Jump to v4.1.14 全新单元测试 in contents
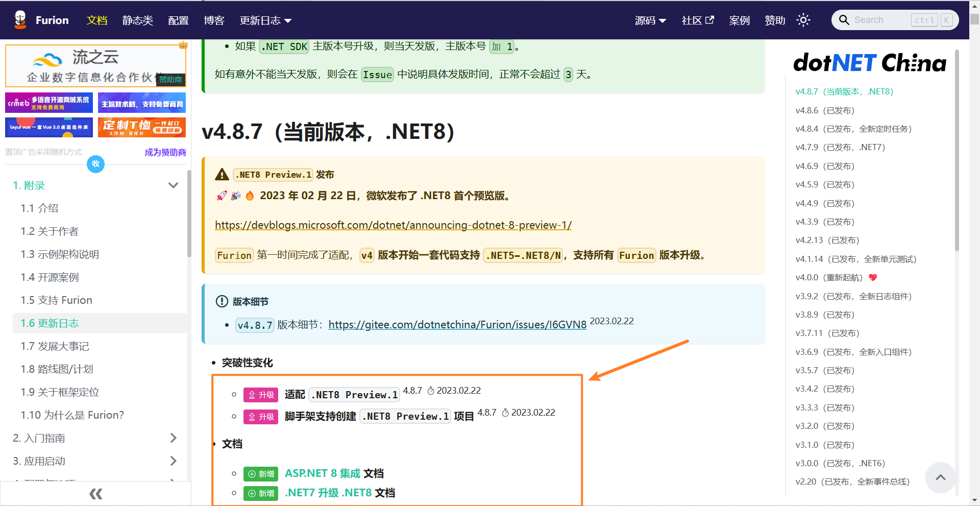Screen dimensions: 980x506 856,259
